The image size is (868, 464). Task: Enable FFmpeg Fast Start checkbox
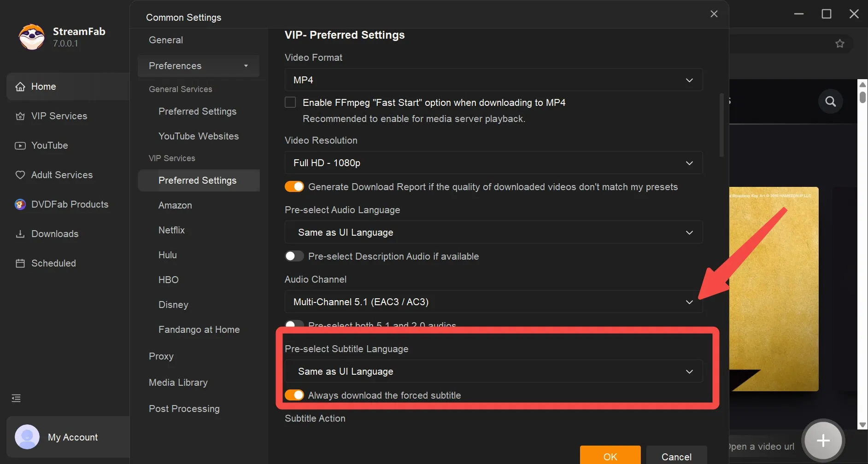290,102
